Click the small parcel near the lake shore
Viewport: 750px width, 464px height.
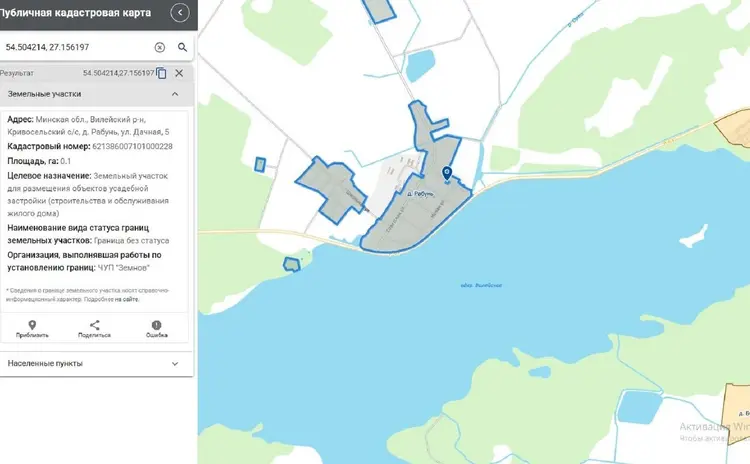pyautogui.click(x=292, y=264)
